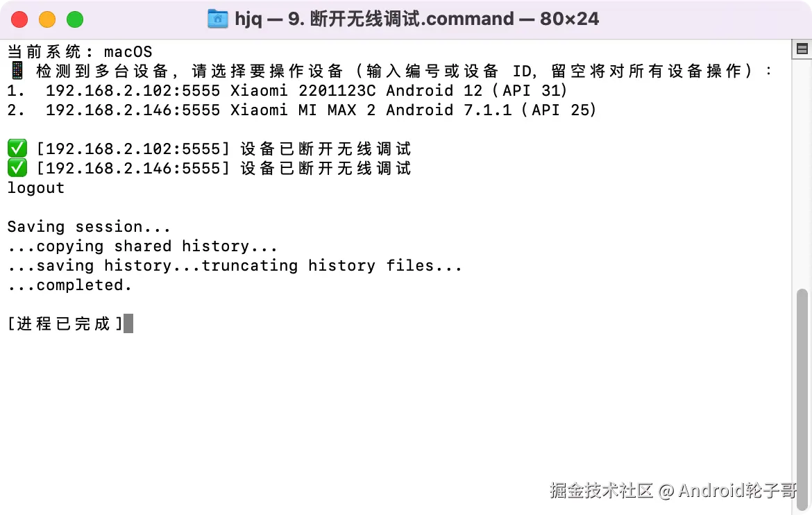Click the home folder icon in title bar
Image resolution: width=812 pixels, height=515 pixels.
217,19
